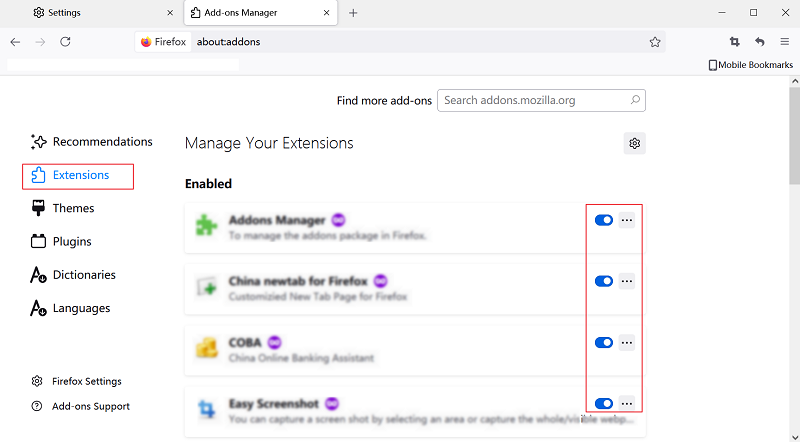Click the purple badge next to Easy Screenshot
800x442 pixels.
click(x=332, y=404)
